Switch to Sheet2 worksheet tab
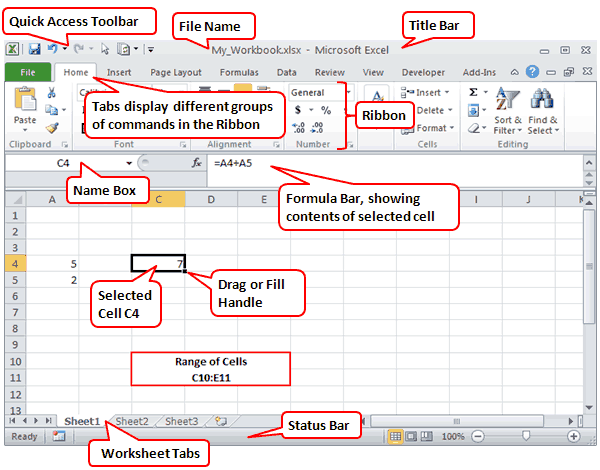The width and height of the screenshot is (600, 470). click(x=132, y=421)
